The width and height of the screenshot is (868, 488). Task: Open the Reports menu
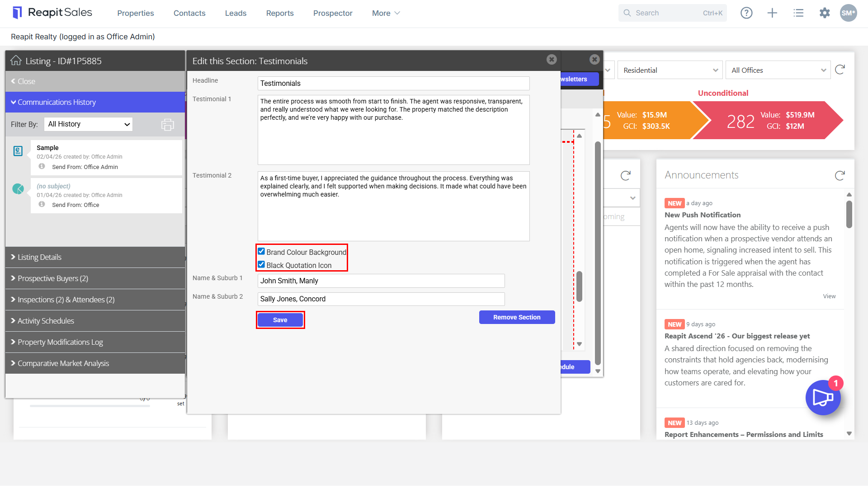[x=280, y=13]
